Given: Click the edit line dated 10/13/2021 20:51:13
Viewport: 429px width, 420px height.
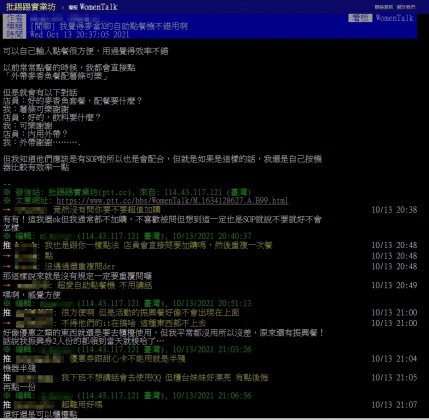Looking at the screenshot, I should (x=127, y=303).
